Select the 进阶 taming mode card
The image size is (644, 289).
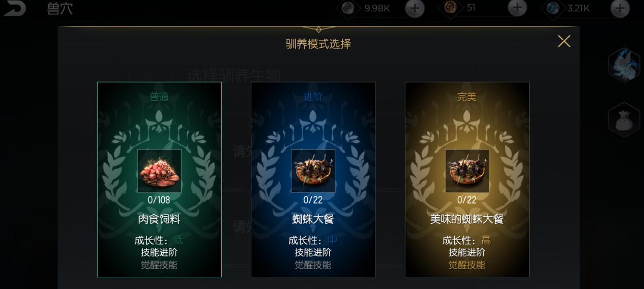coord(313,180)
